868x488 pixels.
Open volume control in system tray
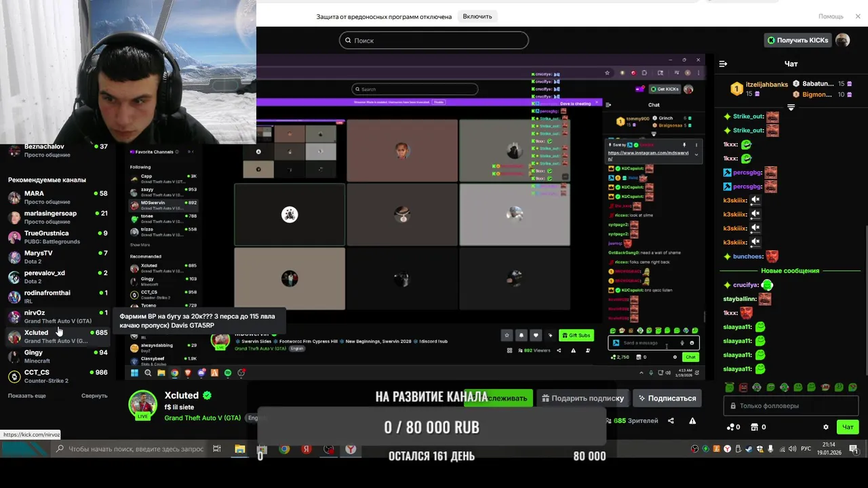pos(791,449)
